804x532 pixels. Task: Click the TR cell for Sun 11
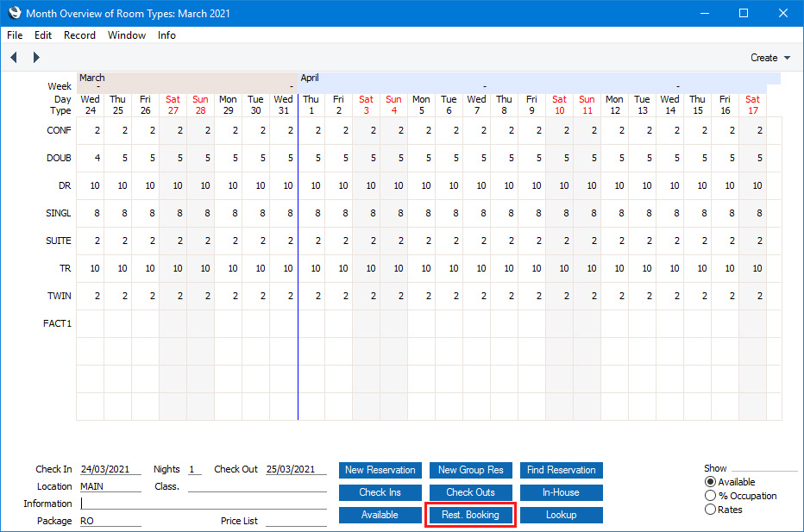(587, 268)
